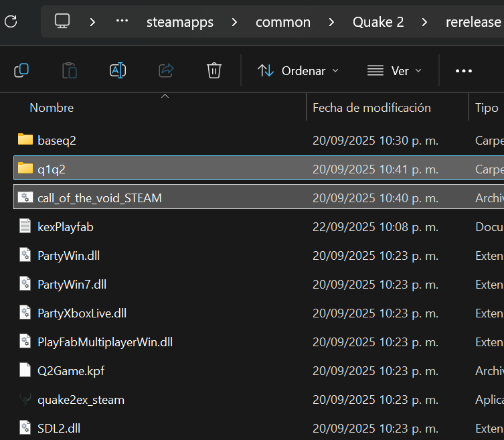Select the kexPlayfab document file
This screenshot has height=440, width=504.
pyautogui.click(x=66, y=227)
